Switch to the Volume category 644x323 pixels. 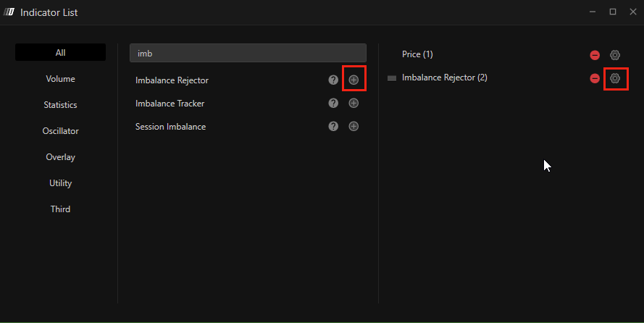60,79
